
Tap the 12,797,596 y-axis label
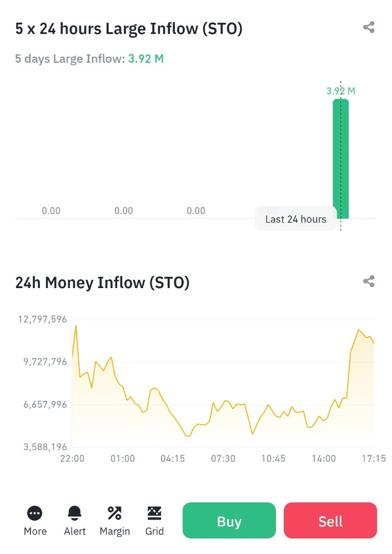click(42, 319)
